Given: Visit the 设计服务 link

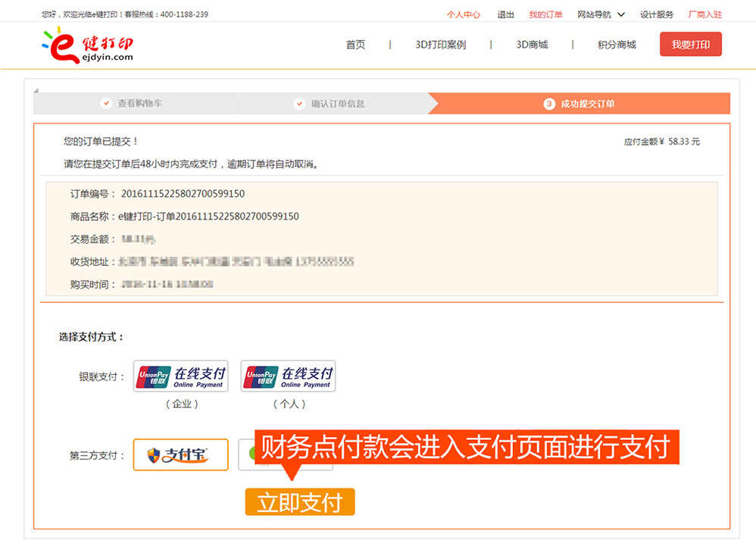Looking at the screenshot, I should (656, 14).
